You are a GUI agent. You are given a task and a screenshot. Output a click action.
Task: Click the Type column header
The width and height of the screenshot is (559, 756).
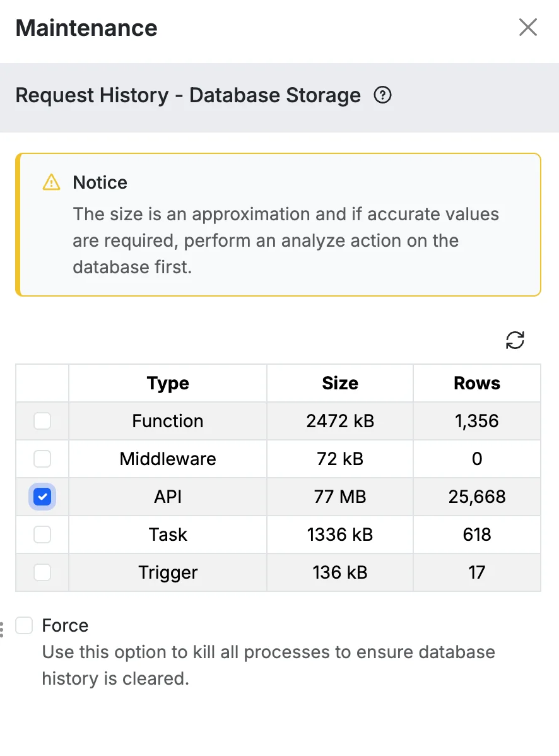(168, 383)
